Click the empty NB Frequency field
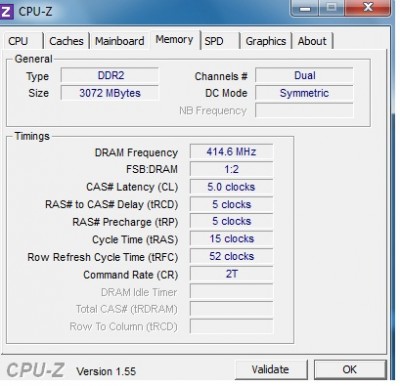Screen dimensions: 400x386 [304, 110]
